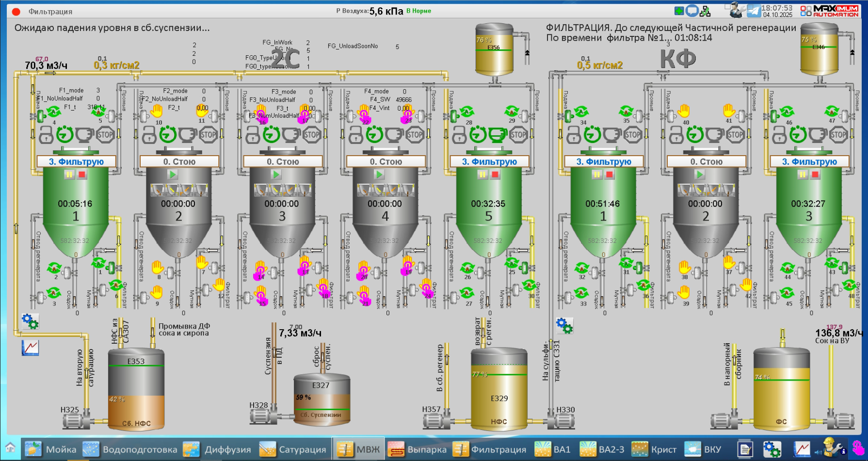Open the gears settings icon under КФ section
The width and height of the screenshot is (868, 461).
[564, 325]
